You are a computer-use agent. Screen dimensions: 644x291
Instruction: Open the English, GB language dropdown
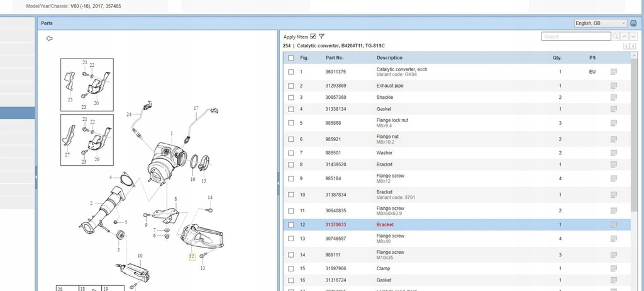tap(601, 23)
